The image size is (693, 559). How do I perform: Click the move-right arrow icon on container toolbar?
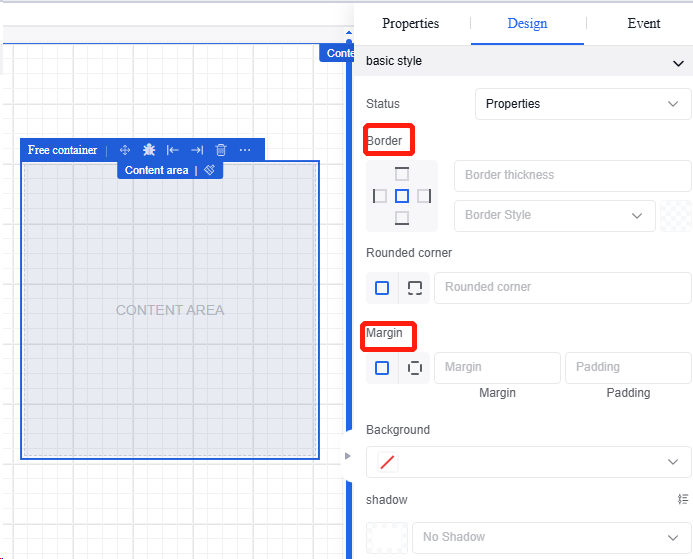[x=197, y=150]
